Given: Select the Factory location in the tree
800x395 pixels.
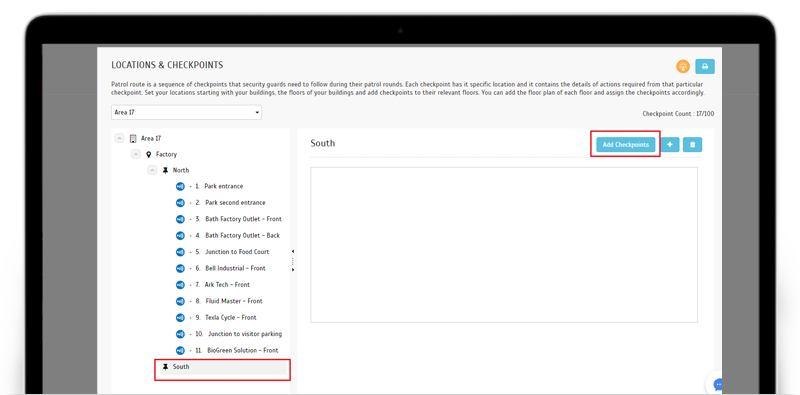Looking at the screenshot, I should tap(166, 154).
